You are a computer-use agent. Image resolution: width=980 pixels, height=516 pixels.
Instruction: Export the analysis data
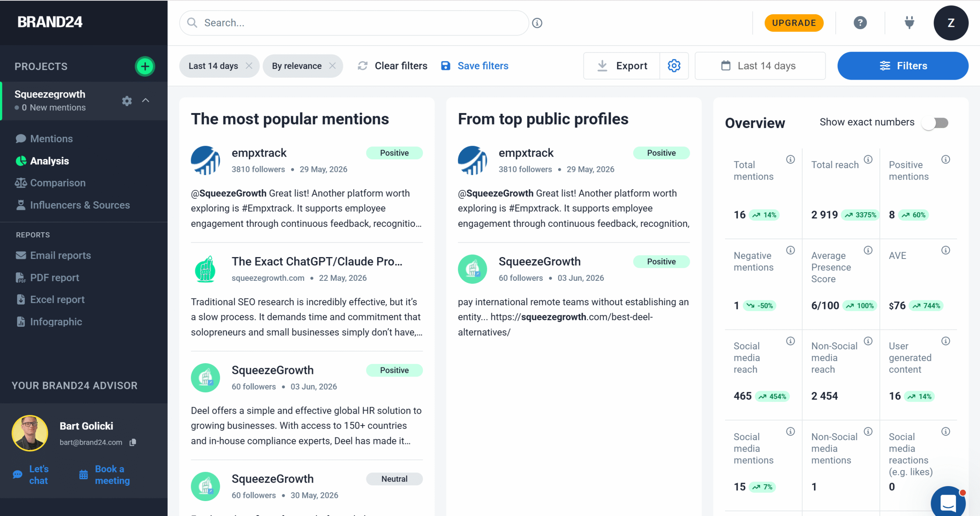click(622, 66)
